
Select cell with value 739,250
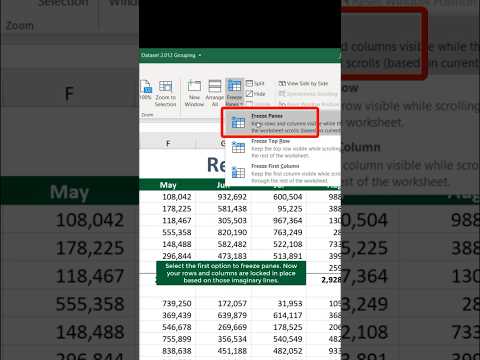168,304
